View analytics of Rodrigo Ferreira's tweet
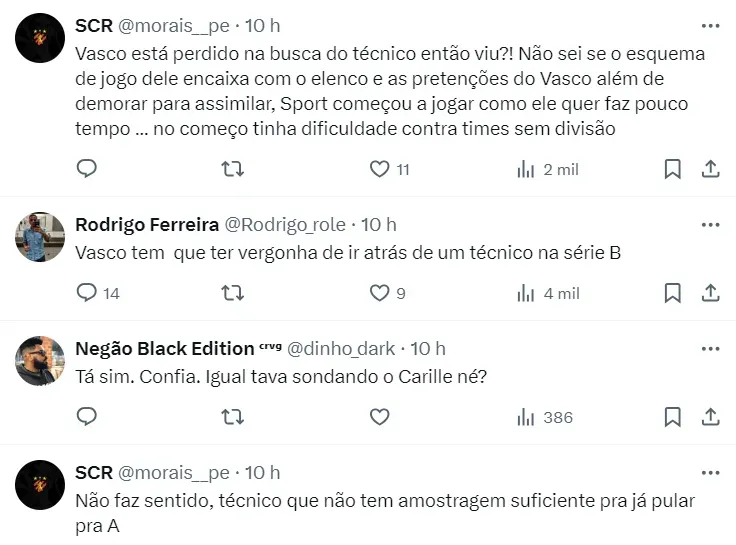 (547, 293)
